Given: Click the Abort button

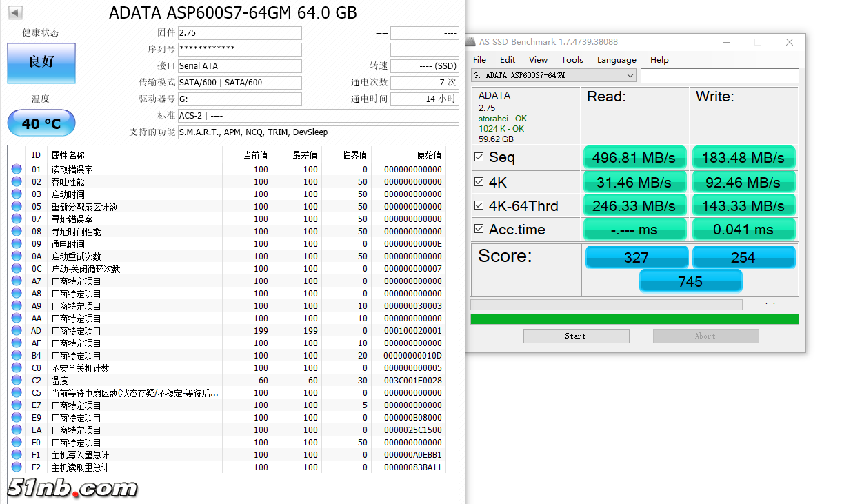Looking at the screenshot, I should click(x=705, y=336).
